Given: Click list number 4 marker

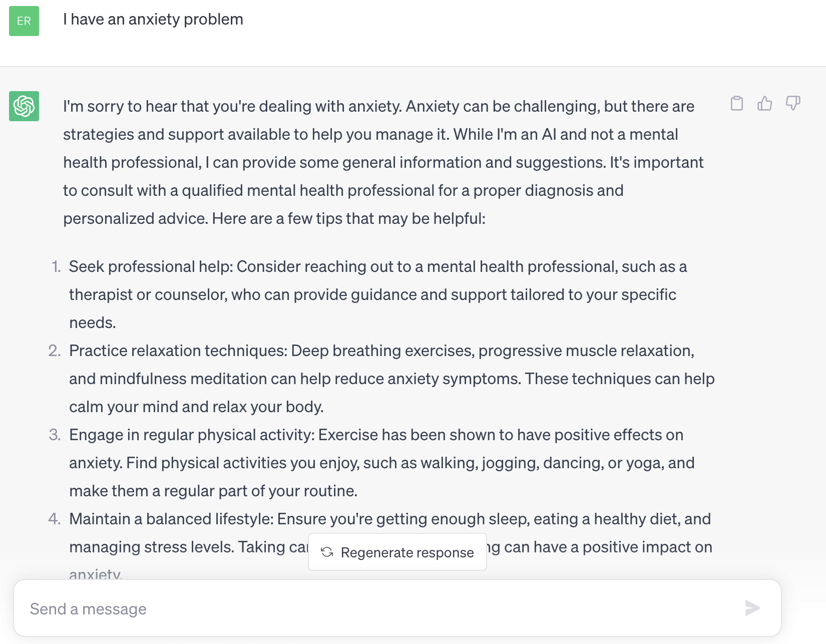Looking at the screenshot, I should (x=55, y=519).
